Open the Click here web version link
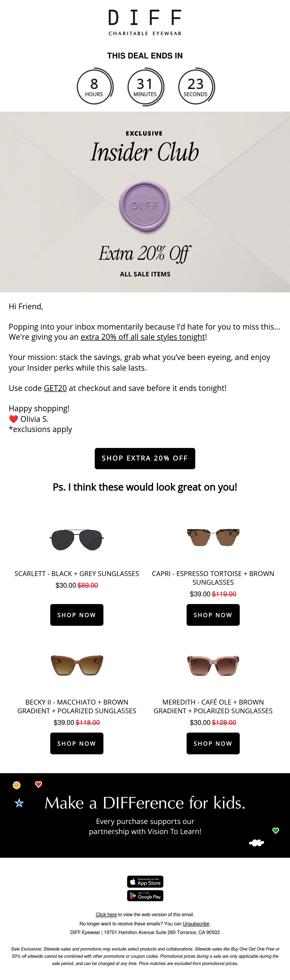The width and height of the screenshot is (290, 980). (106, 915)
